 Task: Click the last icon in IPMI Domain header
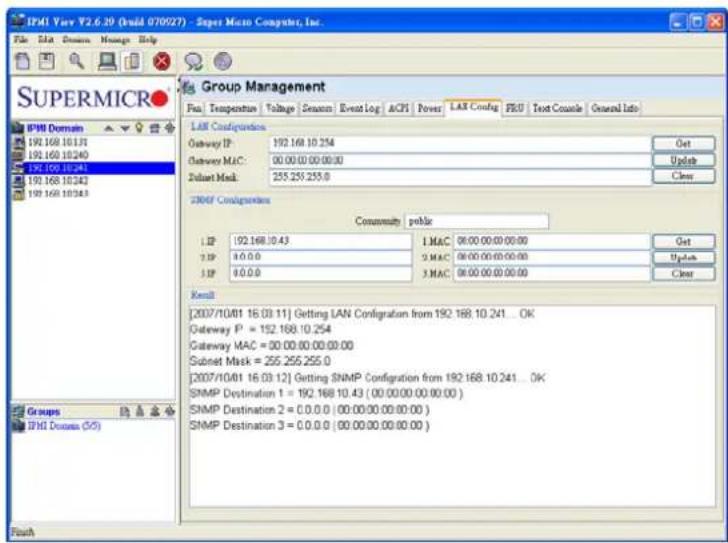[169, 128]
